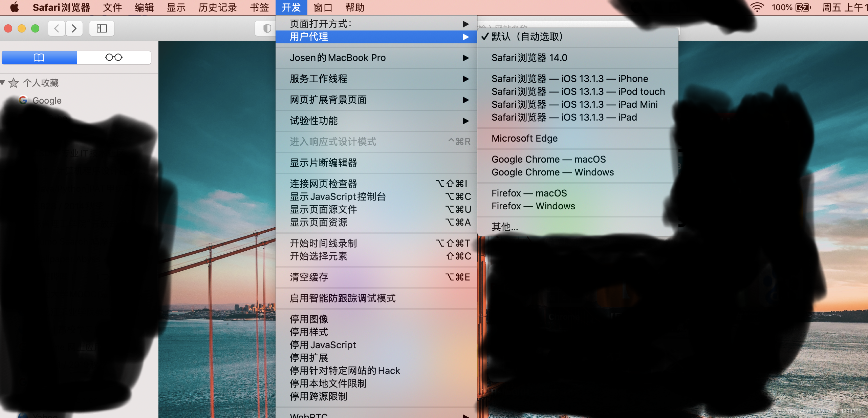Click the Wi-Fi status icon
868x418 pixels.
757,7
